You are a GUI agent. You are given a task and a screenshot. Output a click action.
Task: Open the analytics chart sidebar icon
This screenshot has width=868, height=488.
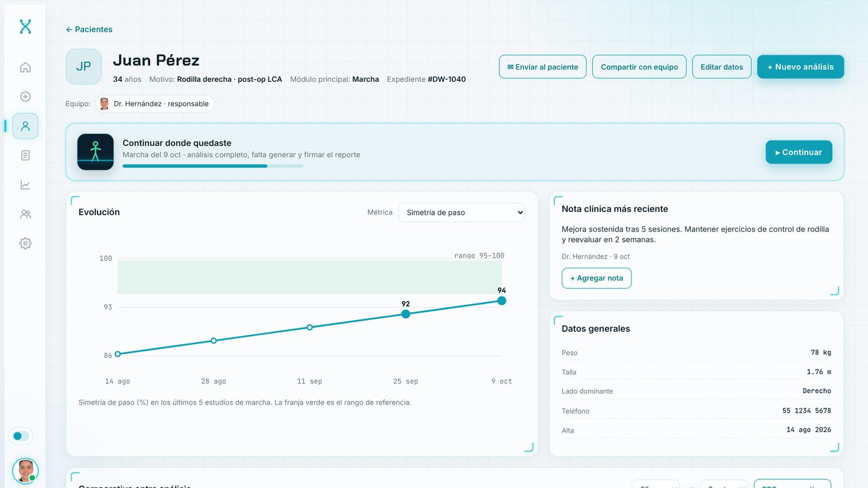click(x=25, y=185)
